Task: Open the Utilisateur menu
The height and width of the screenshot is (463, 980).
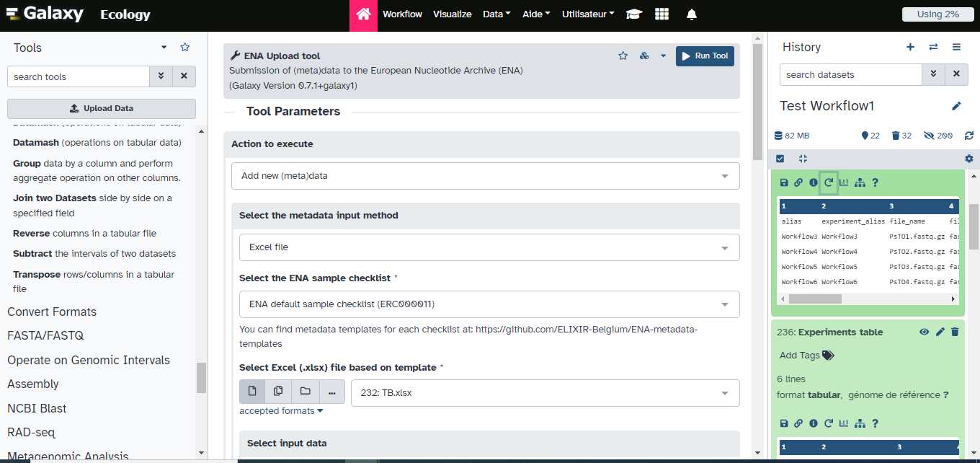Action: tap(588, 14)
